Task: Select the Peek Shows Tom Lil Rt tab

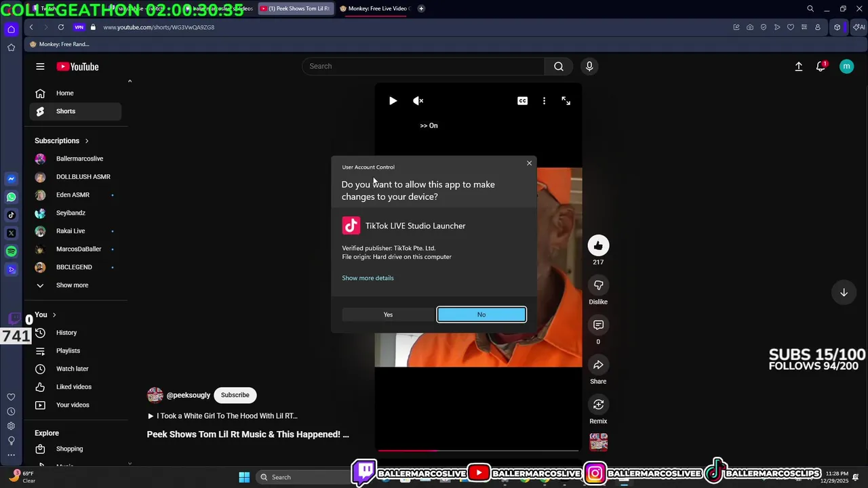Action: tap(294, 9)
